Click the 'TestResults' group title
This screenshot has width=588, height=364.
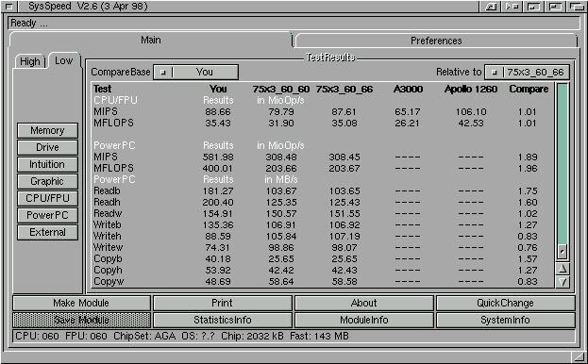[330, 58]
